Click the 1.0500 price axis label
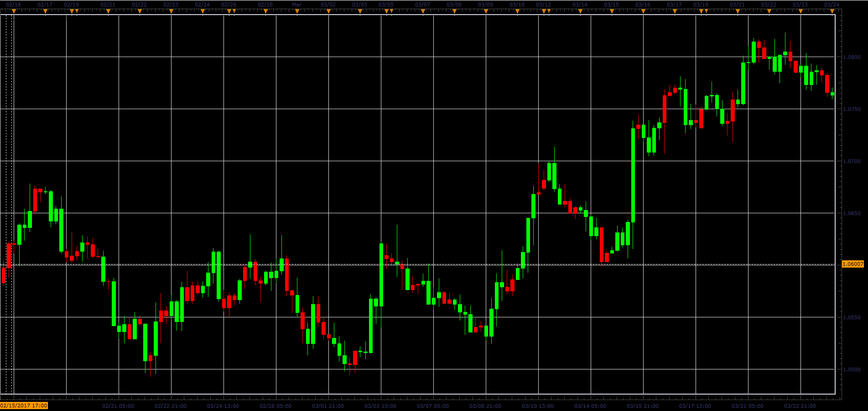The height and width of the screenshot is (411, 868). tap(852, 369)
